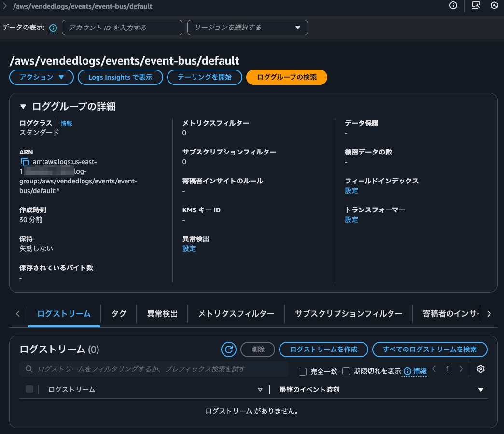Click the テーリングを開始 button
This screenshot has width=504, height=434.
coord(204,77)
